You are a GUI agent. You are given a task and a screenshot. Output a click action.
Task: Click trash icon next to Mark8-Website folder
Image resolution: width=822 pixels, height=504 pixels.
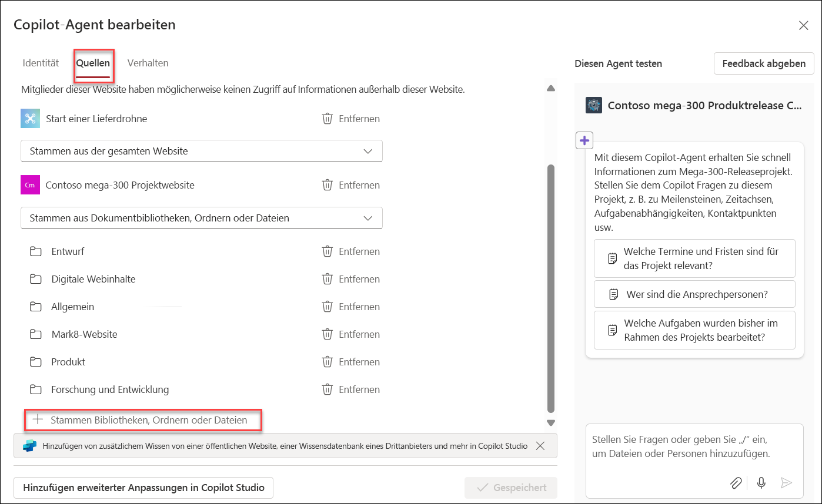[328, 334]
